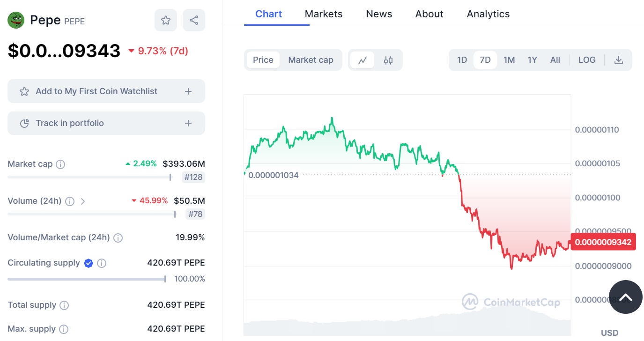
Task: Click the Circulating supply verified badge
Action: (89, 263)
